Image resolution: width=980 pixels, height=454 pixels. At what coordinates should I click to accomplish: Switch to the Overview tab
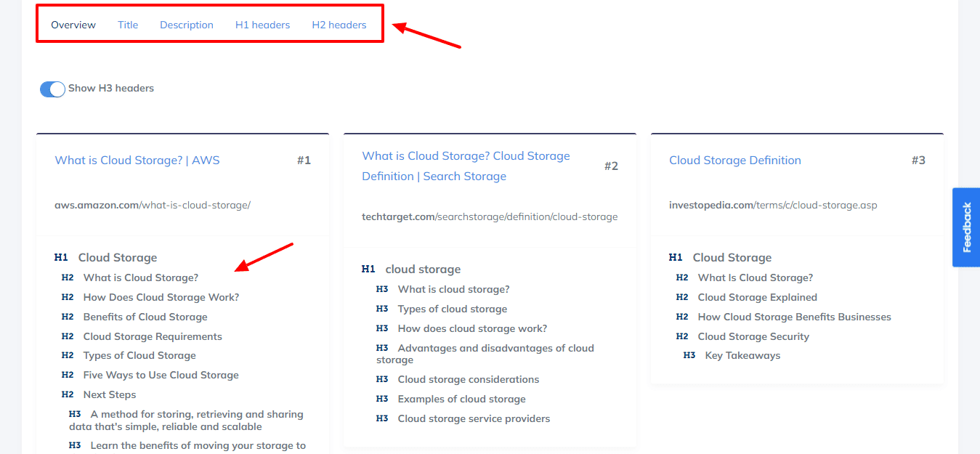click(x=73, y=25)
